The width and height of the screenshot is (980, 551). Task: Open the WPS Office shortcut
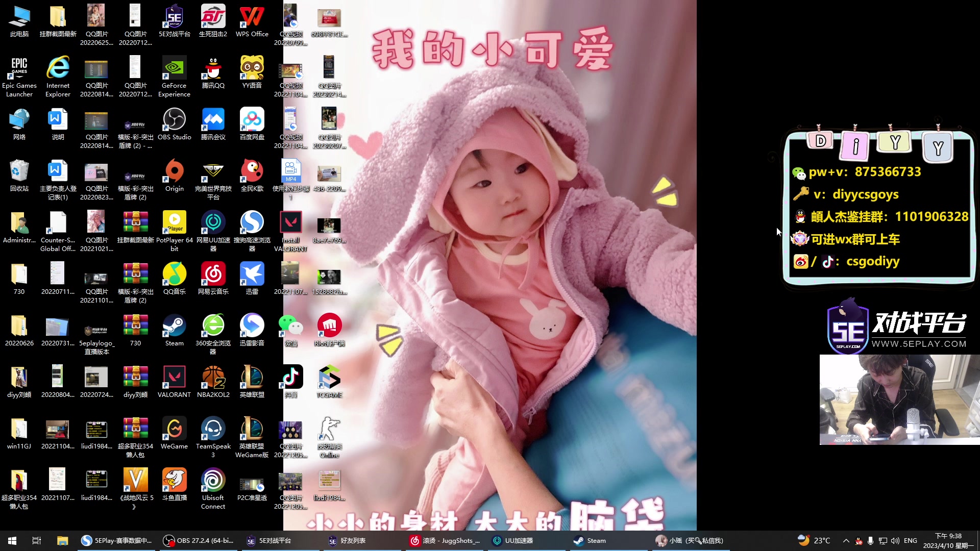pyautogui.click(x=252, y=21)
